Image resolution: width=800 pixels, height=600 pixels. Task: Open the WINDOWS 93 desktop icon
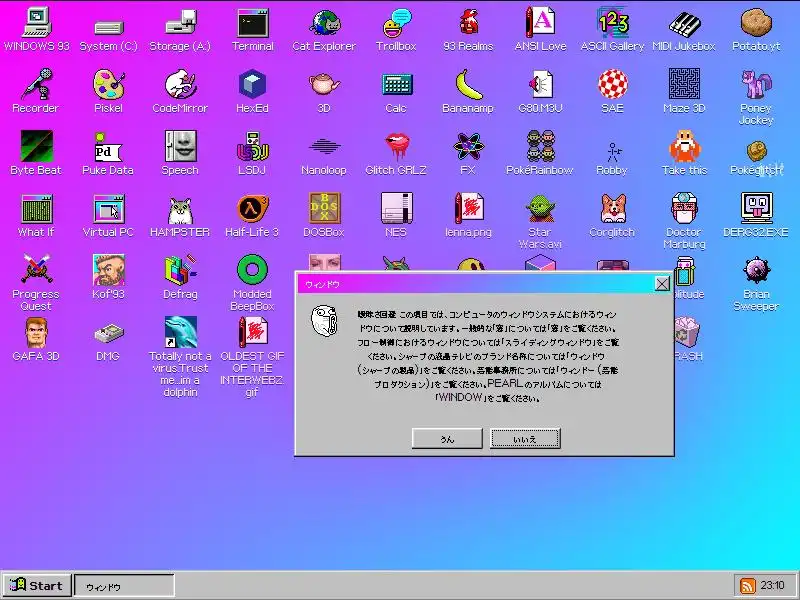click(x=36, y=22)
